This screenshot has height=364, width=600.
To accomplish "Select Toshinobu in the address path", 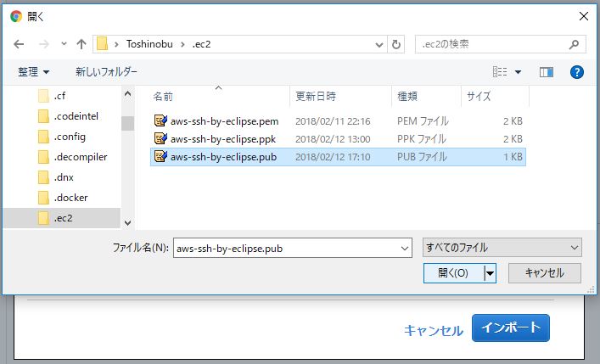I will click(149, 44).
